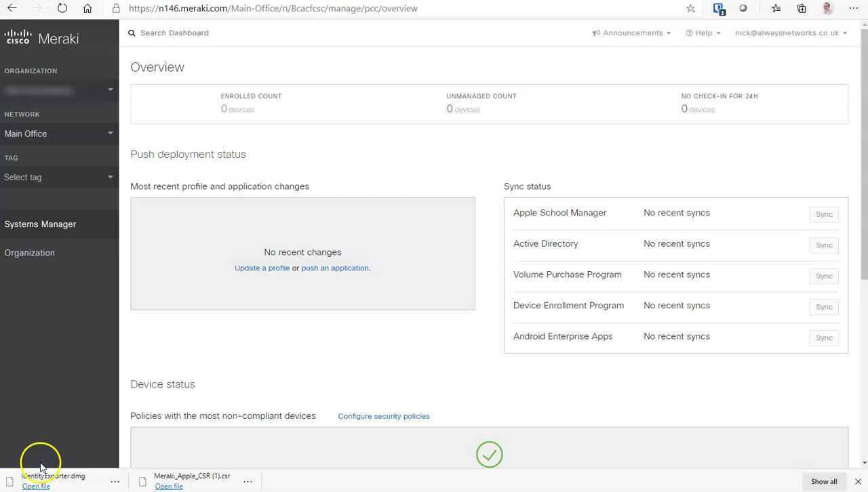Open the Help menu

[x=703, y=33]
